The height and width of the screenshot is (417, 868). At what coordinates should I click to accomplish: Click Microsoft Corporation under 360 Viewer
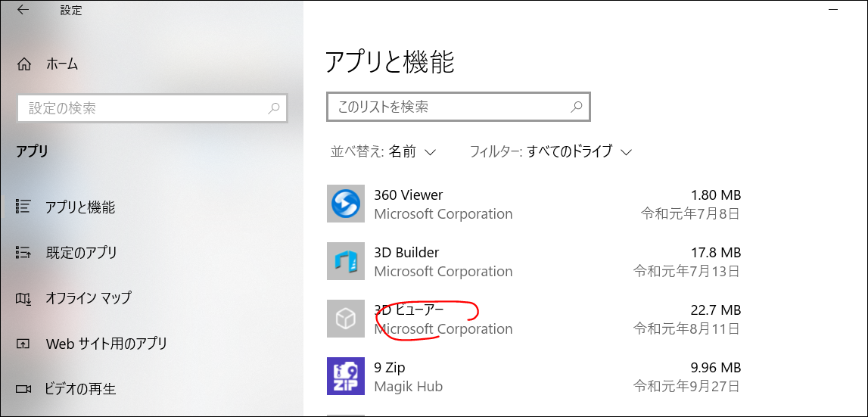[x=443, y=213]
